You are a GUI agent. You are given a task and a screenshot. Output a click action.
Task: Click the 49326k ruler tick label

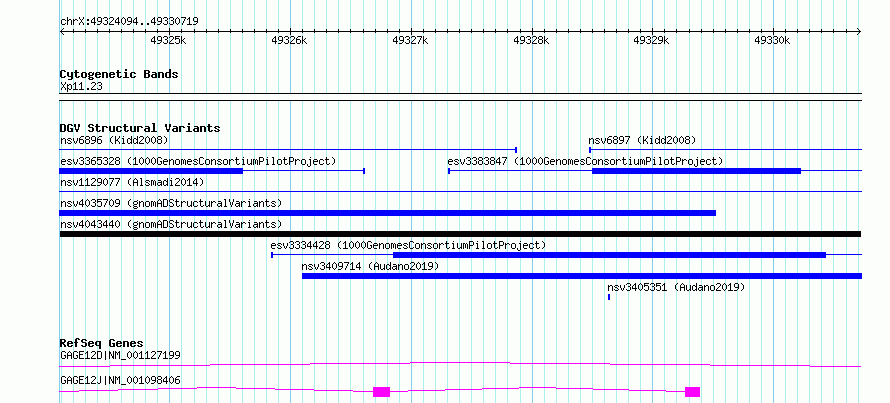tap(289, 40)
